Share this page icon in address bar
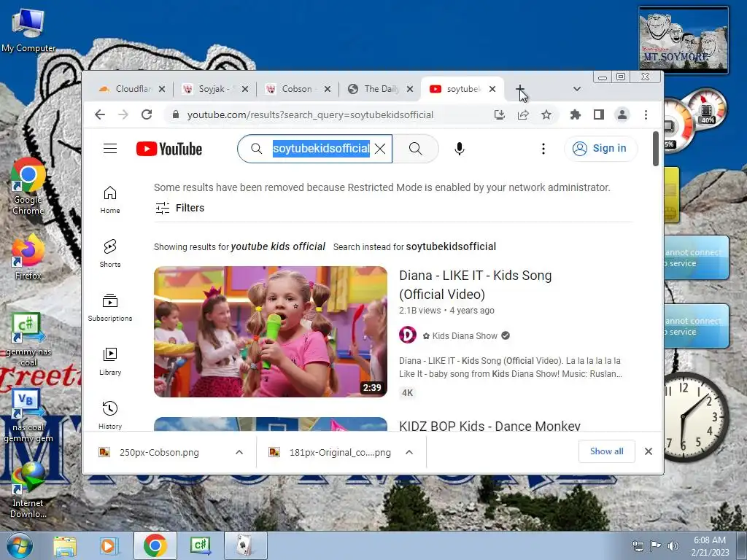The height and width of the screenshot is (560, 747). pos(523,114)
